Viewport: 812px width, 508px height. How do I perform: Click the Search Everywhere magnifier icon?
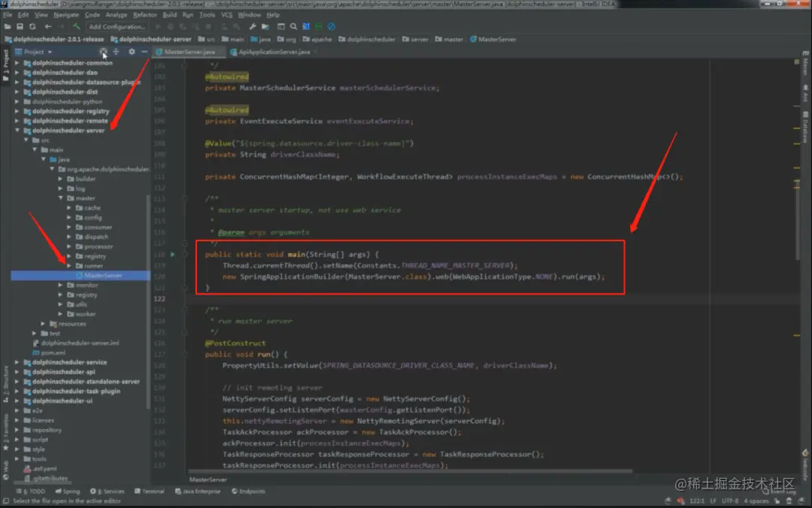pos(293,26)
